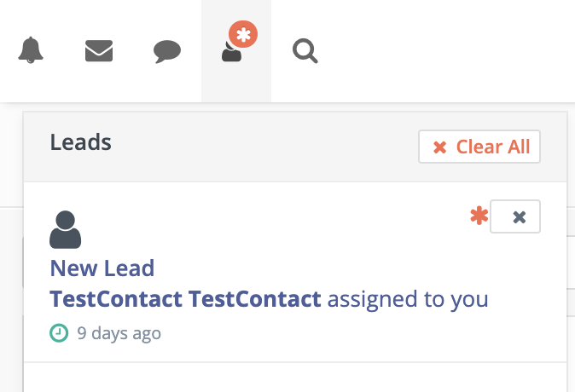
Task: Open the envelope messages icon
Action: tap(99, 50)
